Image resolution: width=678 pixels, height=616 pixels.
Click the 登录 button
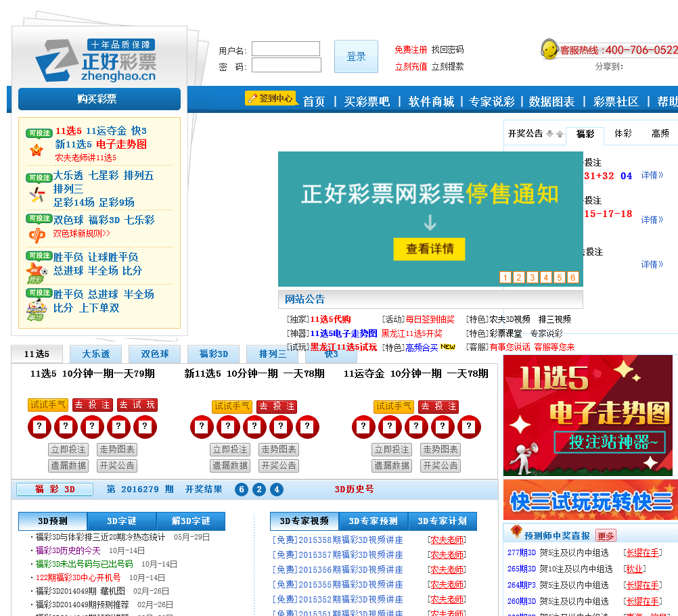click(x=356, y=56)
